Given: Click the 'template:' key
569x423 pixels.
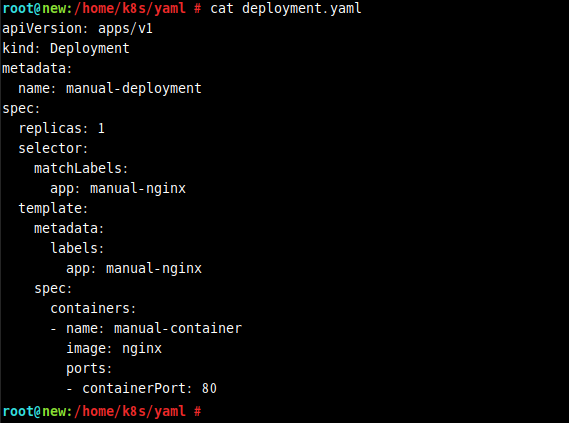Looking at the screenshot, I should [x=53, y=208].
